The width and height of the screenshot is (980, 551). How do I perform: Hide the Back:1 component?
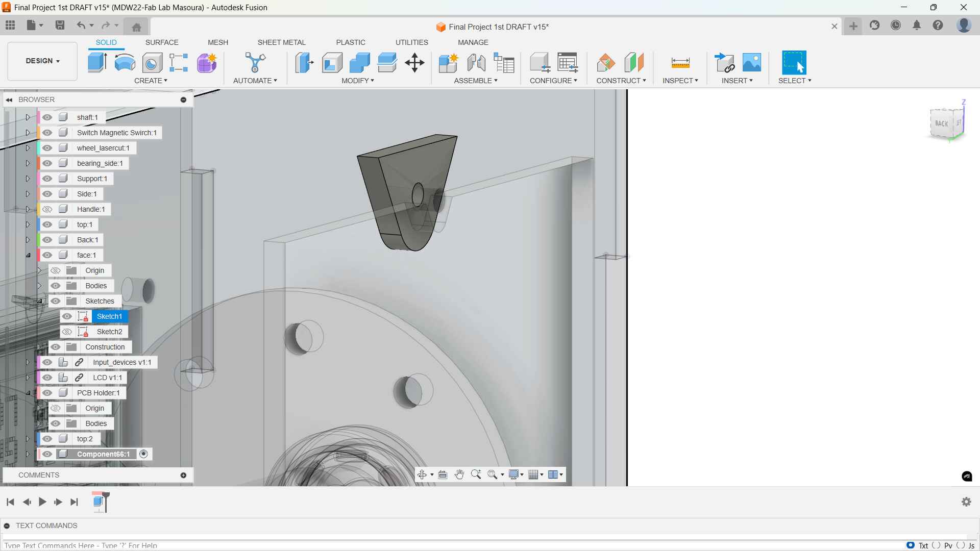click(x=47, y=240)
